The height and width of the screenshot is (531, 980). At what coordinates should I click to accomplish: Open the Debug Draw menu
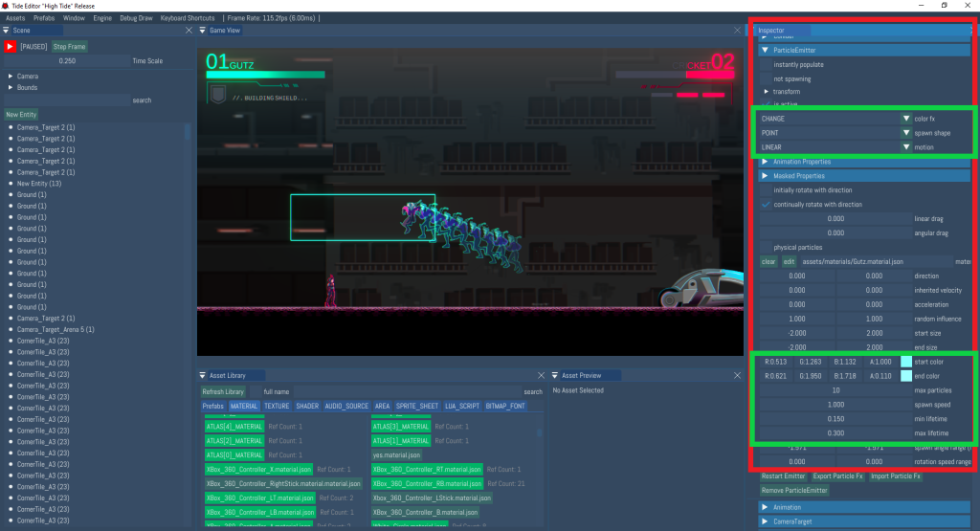136,18
